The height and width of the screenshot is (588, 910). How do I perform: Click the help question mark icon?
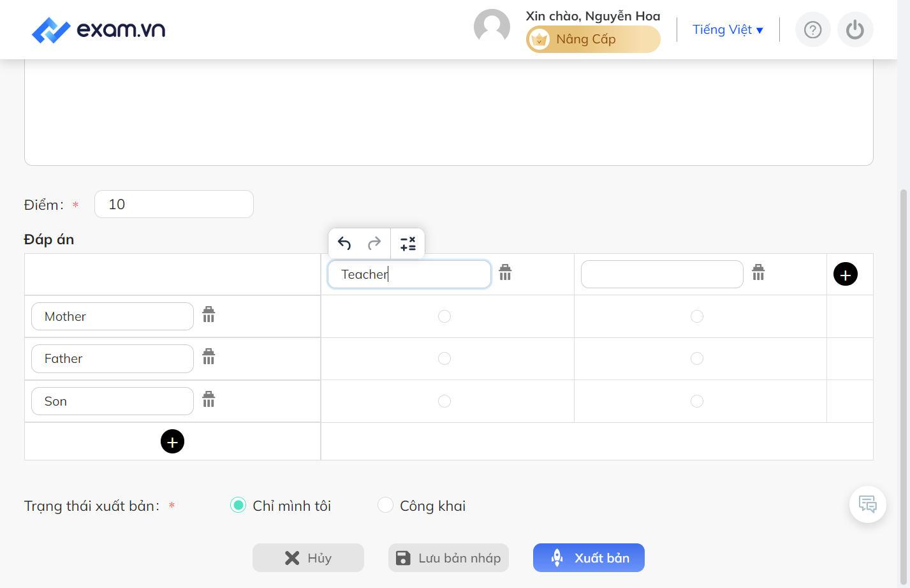pos(813,30)
